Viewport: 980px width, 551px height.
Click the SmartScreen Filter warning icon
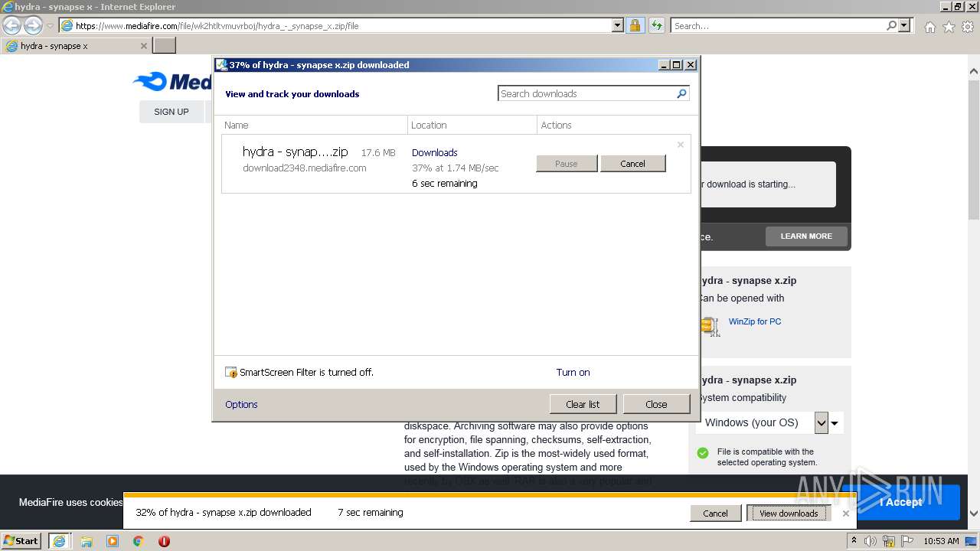pos(231,372)
